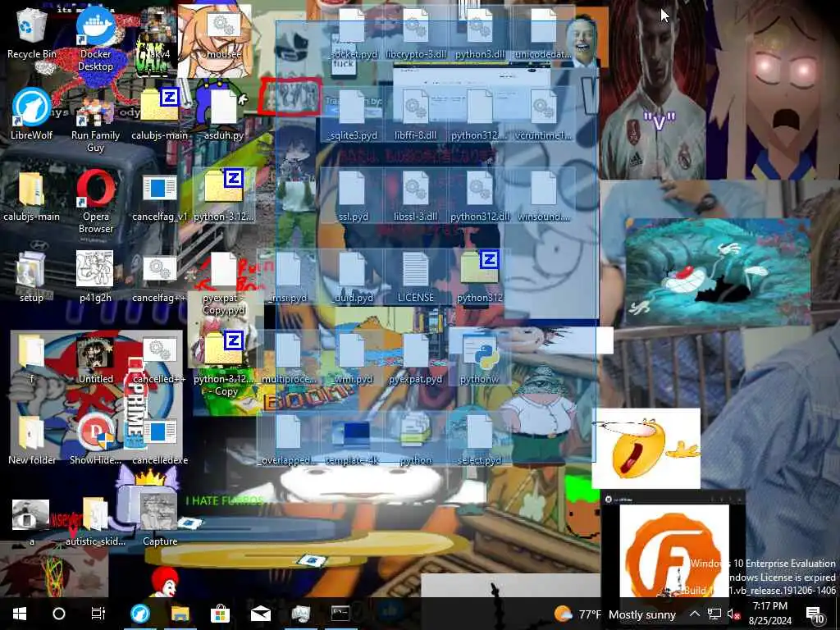This screenshot has width=840, height=630.
Task: Open Microsoft Store from taskbar
Action: [x=220, y=614]
